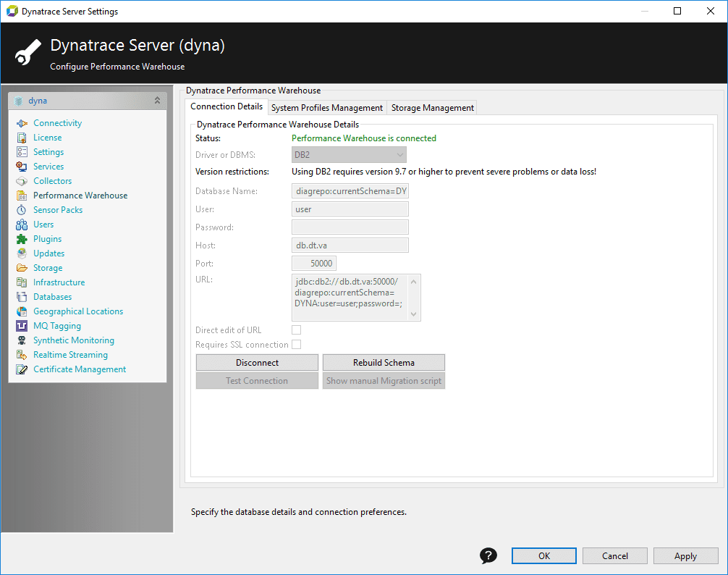
Task: Click the MQ Tagging icon
Action: [22, 326]
